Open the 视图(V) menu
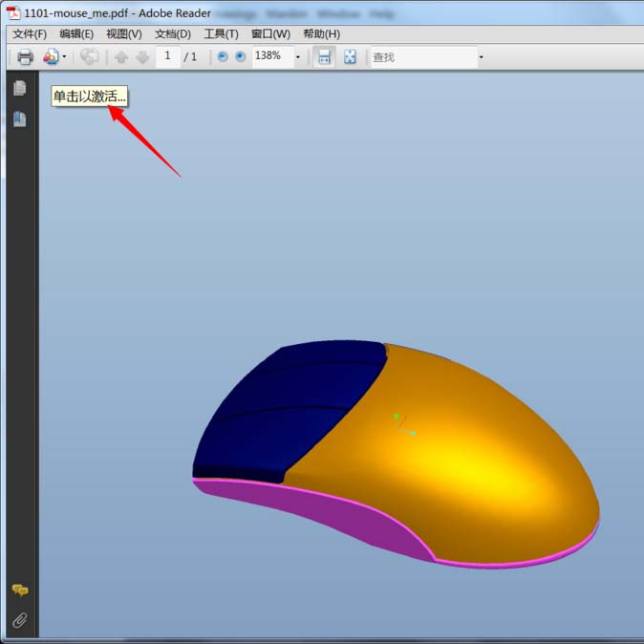This screenshot has width=644, height=644. pos(123,34)
